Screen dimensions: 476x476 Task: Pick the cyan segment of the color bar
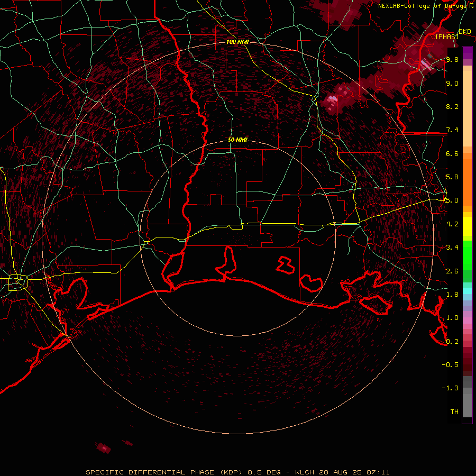point(467,291)
